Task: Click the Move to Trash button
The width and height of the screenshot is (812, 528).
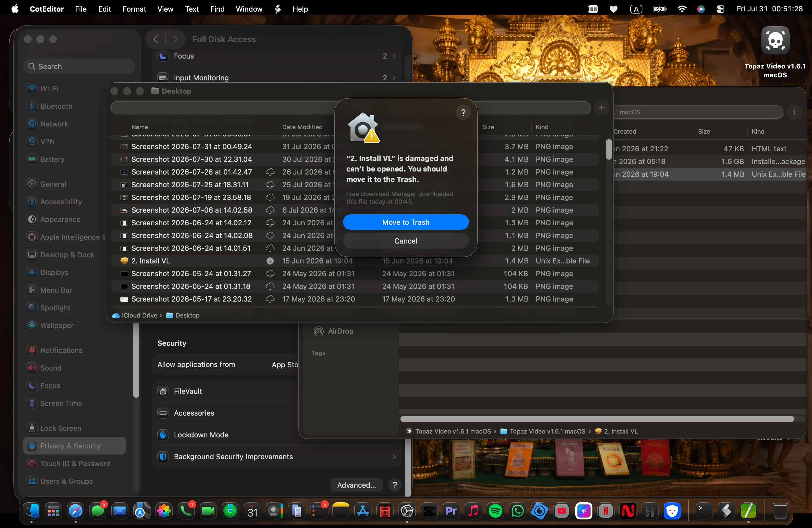Action: (406, 222)
